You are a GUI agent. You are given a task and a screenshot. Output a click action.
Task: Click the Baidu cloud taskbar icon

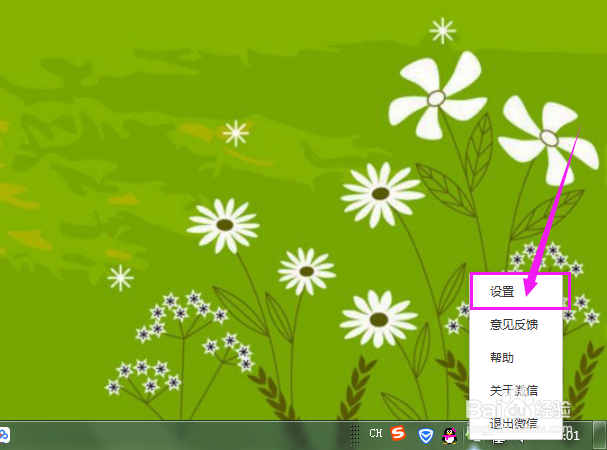tap(4, 435)
